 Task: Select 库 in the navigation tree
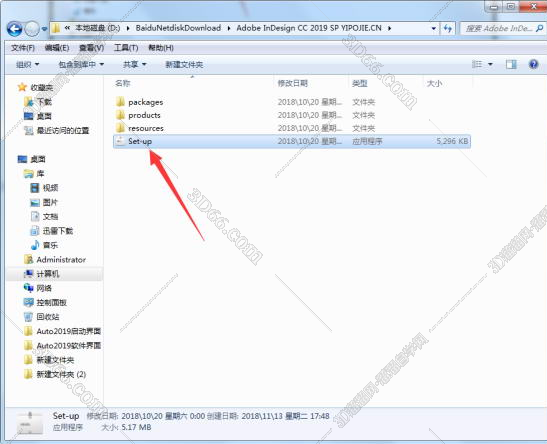coord(40,174)
